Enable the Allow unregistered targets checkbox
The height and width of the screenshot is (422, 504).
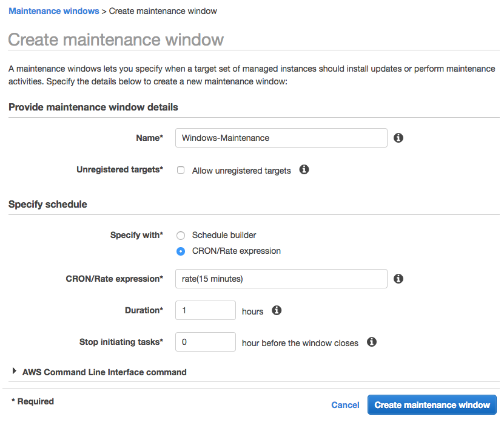point(181,171)
